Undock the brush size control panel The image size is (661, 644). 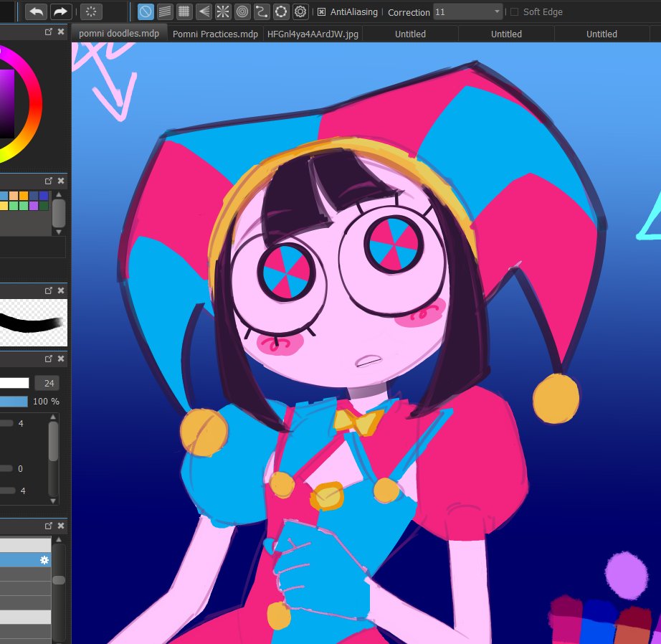(49, 359)
